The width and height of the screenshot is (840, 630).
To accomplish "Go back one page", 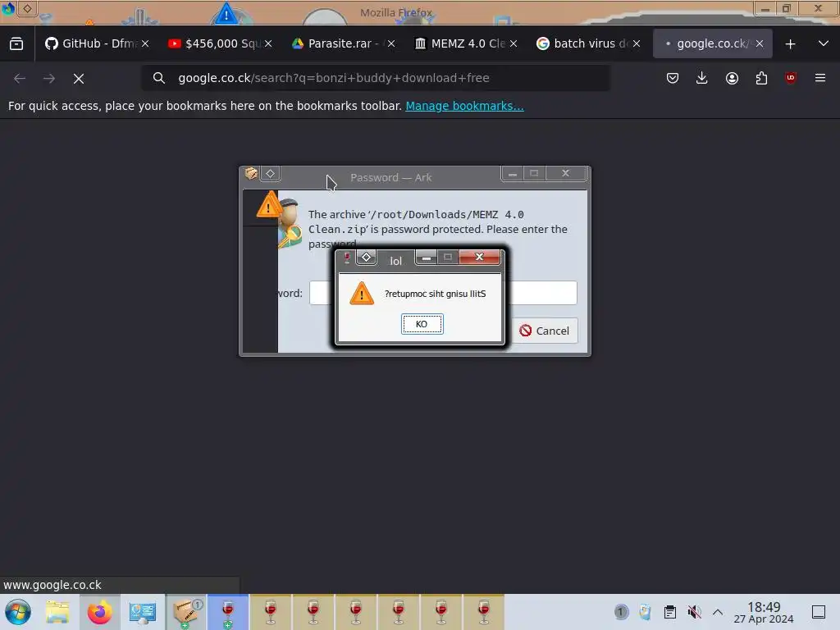I will tap(20, 78).
